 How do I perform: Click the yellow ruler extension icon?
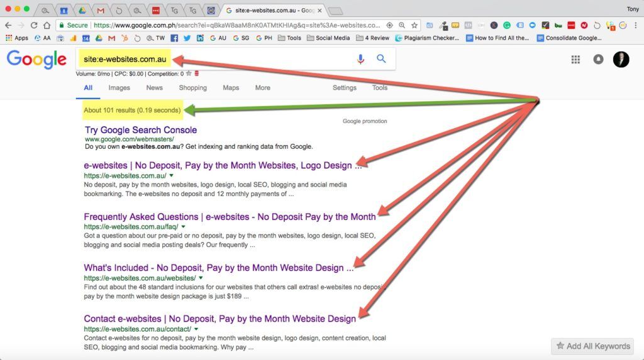pos(455,26)
